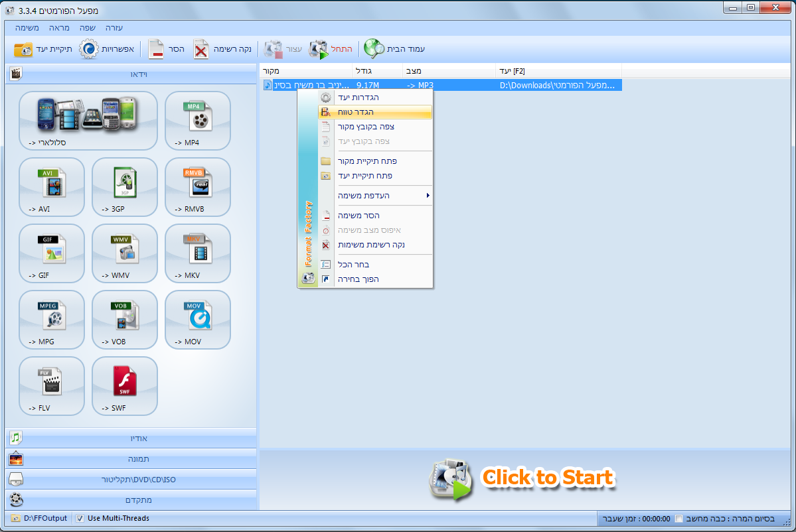Click the -> MP3 status cell in task row
The height and width of the screenshot is (532, 796).
coord(420,85)
